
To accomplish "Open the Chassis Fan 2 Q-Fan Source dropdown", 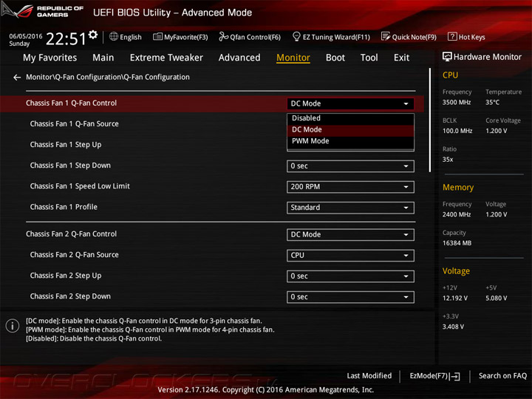I will point(350,256).
